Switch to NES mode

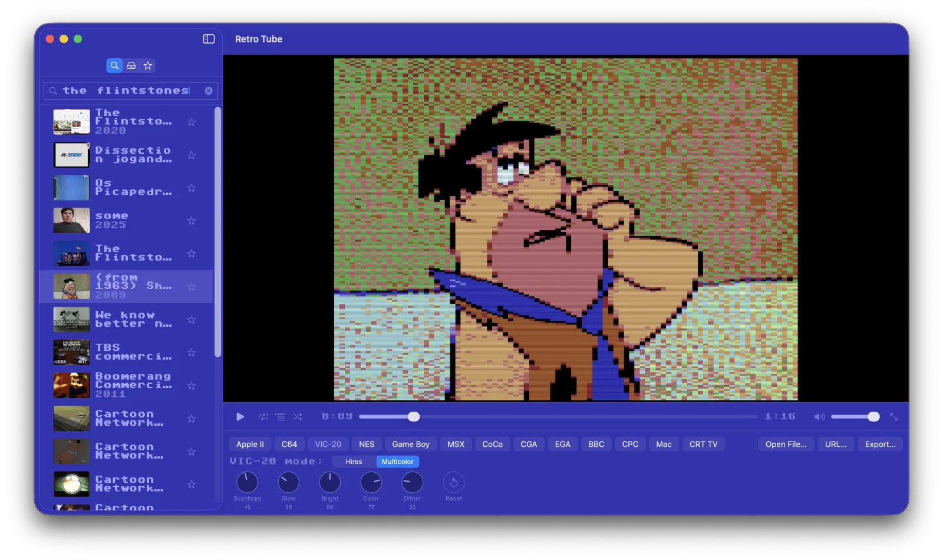click(367, 444)
